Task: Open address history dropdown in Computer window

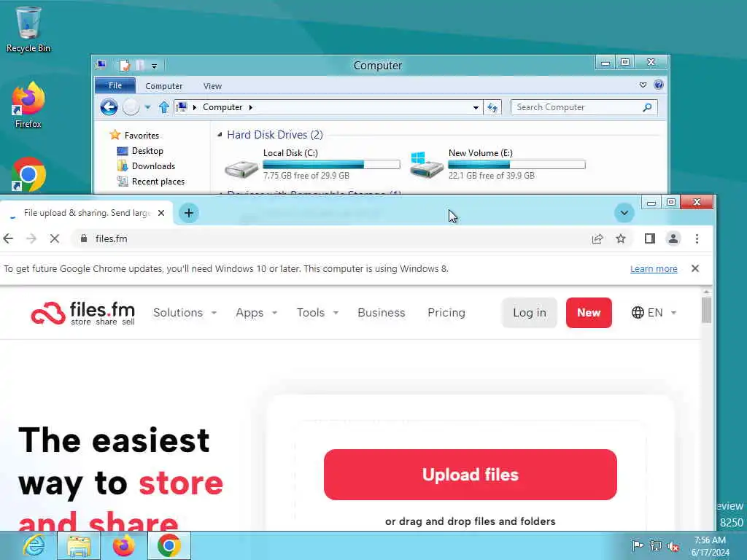Action: pos(476,108)
